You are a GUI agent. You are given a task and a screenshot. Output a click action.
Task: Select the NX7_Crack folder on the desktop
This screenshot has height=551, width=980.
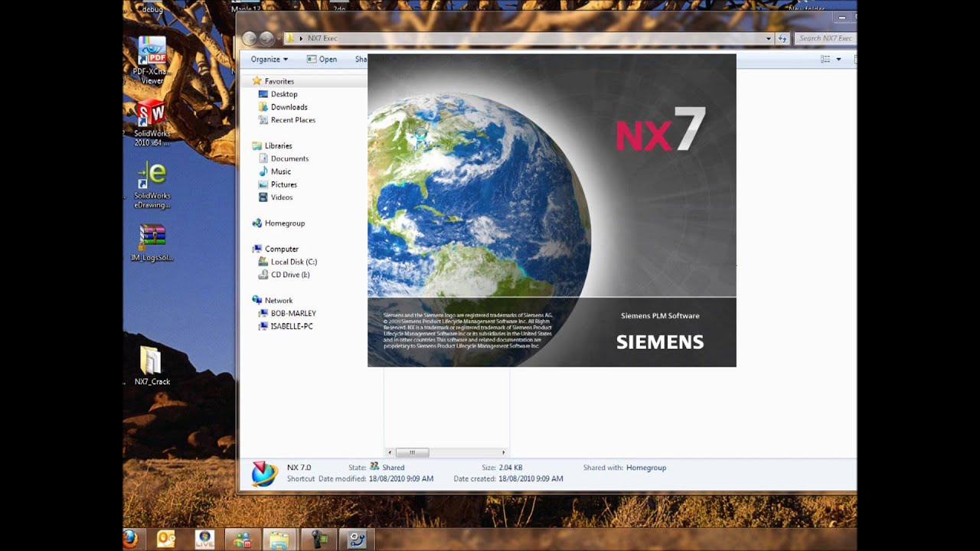point(152,366)
